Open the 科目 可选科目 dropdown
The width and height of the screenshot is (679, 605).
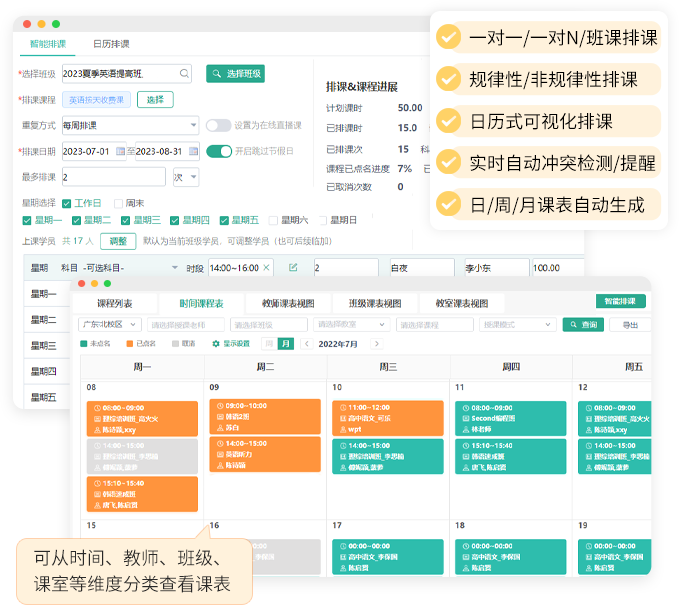[x=176, y=268]
